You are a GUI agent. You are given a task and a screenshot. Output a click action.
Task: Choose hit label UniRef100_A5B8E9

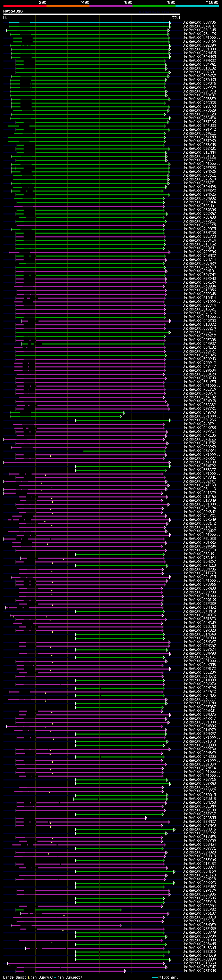pos(199,99)
